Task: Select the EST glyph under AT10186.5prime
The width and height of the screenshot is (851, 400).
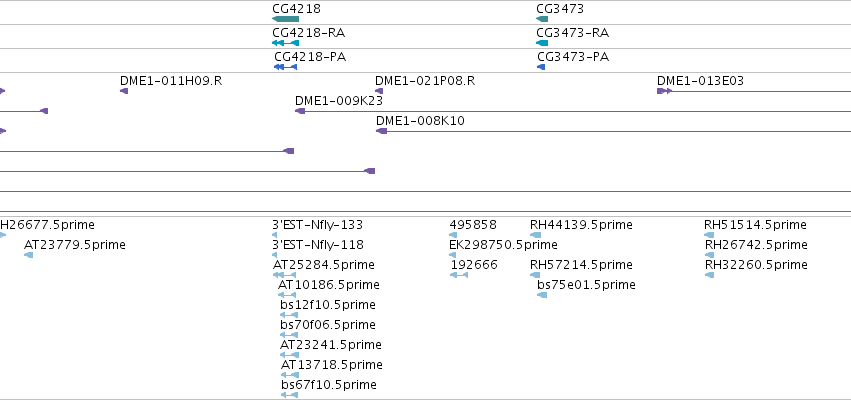Action: 287,295
